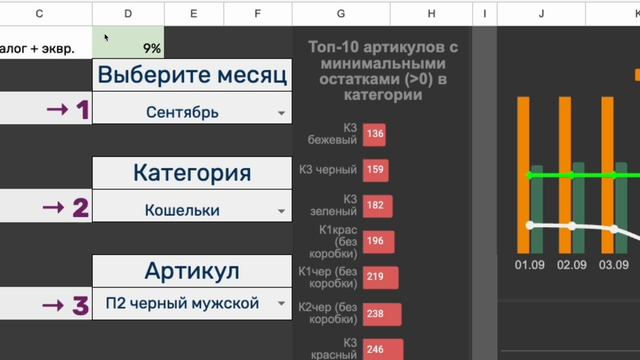Select column F header

258,14
